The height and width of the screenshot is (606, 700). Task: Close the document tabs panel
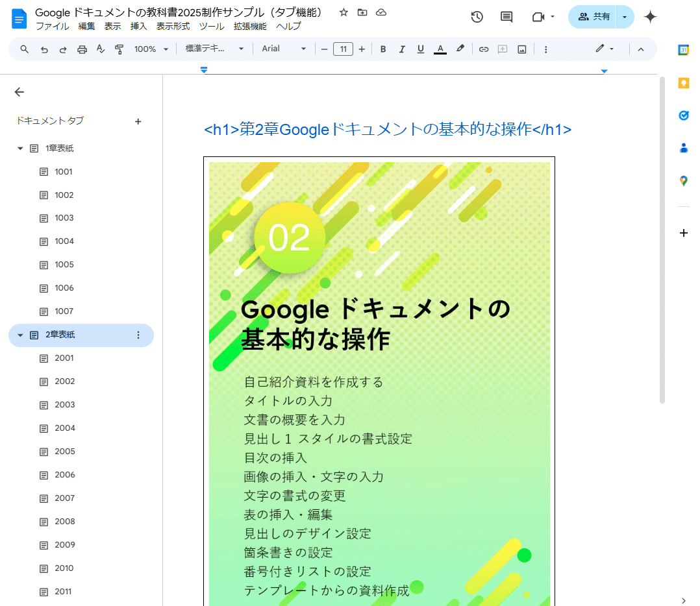pyautogui.click(x=19, y=92)
